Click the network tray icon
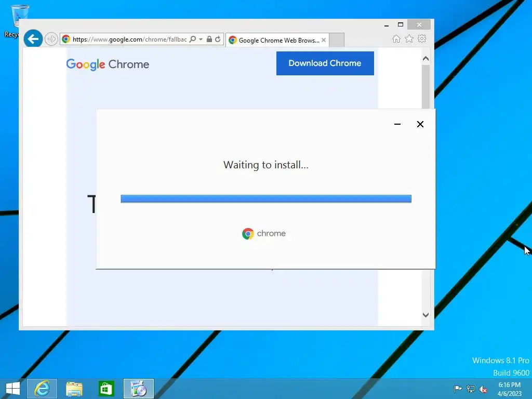The image size is (532, 399). [471, 389]
